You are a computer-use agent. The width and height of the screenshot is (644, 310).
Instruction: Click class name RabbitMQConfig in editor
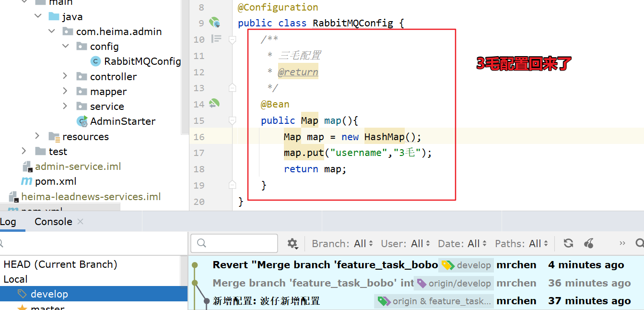point(352,23)
